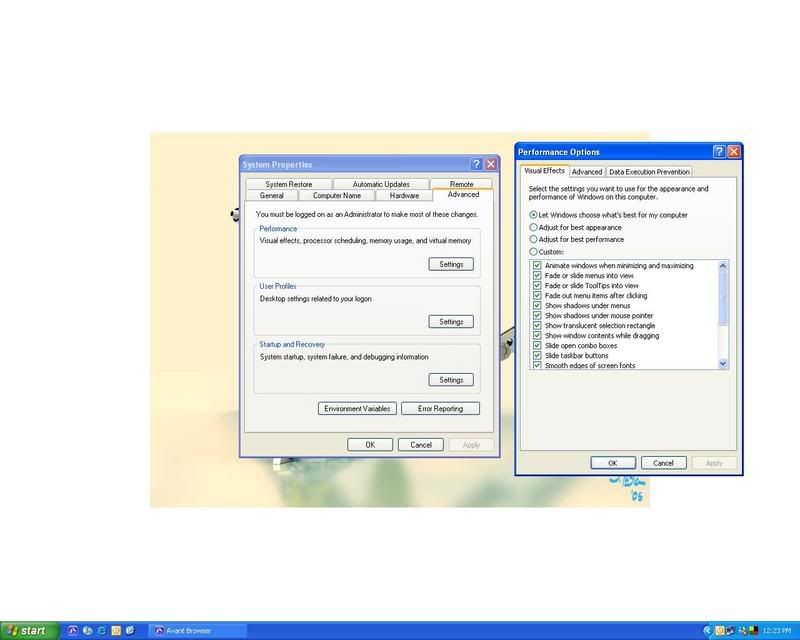Open Startup and Recovery Settings
The width and height of the screenshot is (800, 640).
[x=451, y=380]
